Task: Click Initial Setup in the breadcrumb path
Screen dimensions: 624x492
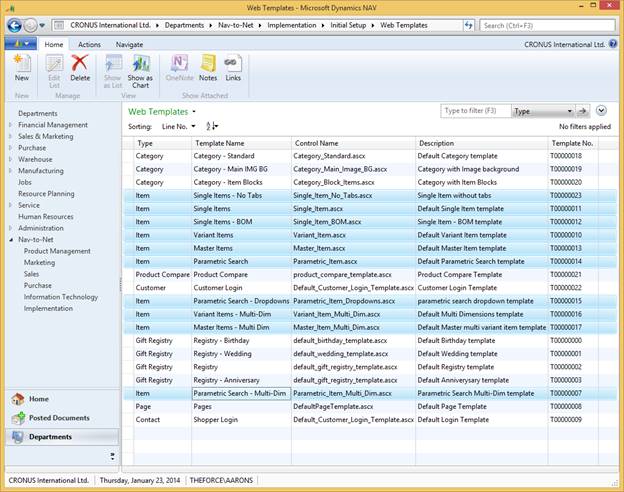Action: pyautogui.click(x=348, y=25)
